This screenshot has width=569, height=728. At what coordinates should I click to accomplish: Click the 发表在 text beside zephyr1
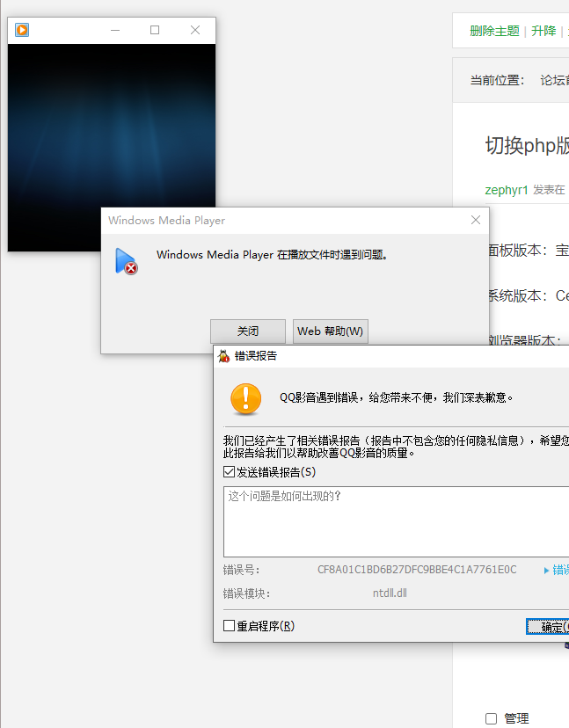[549, 190]
